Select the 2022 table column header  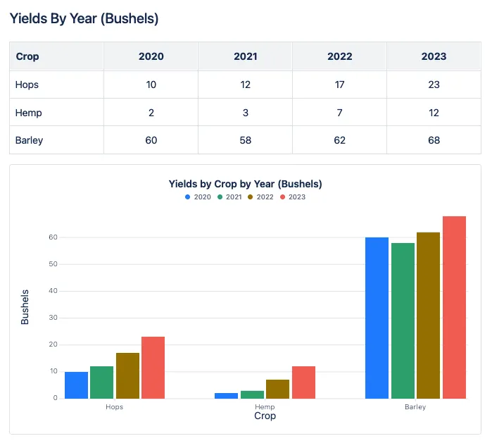[x=339, y=56]
